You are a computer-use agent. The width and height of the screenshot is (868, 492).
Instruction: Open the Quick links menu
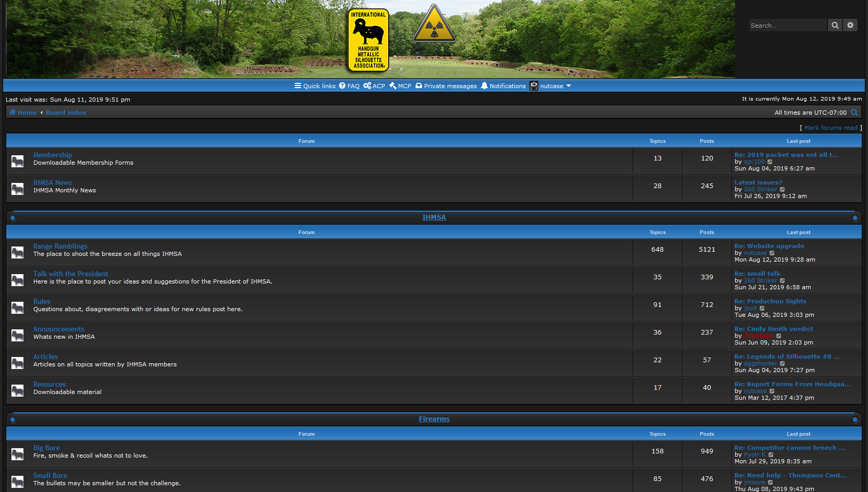[x=315, y=86]
